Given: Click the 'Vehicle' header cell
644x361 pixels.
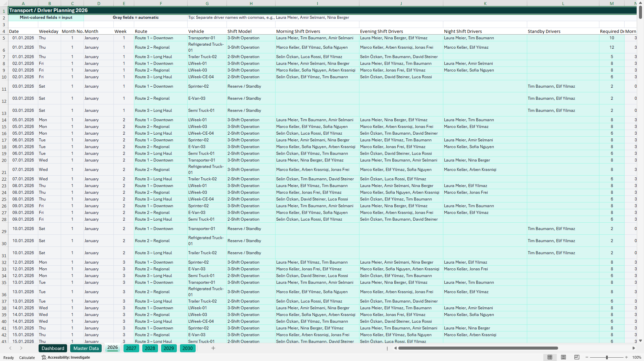Looking at the screenshot, I should click(207, 31).
